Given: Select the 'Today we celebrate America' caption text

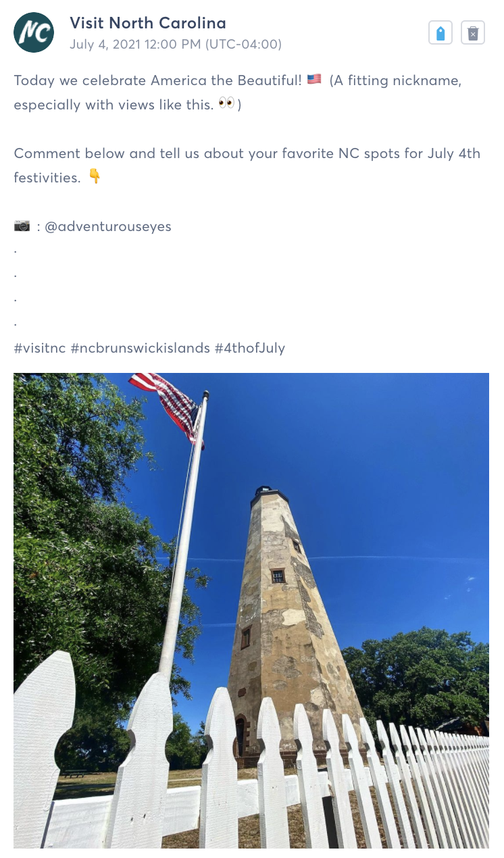Looking at the screenshot, I should [158, 80].
